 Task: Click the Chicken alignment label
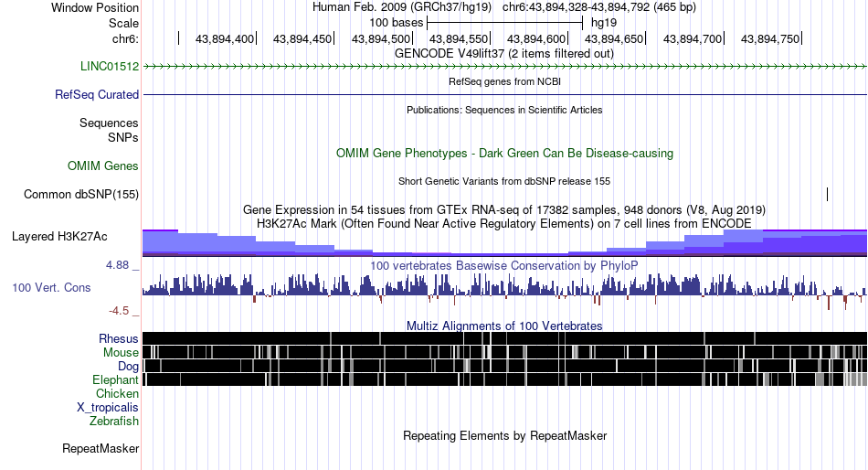pos(117,393)
